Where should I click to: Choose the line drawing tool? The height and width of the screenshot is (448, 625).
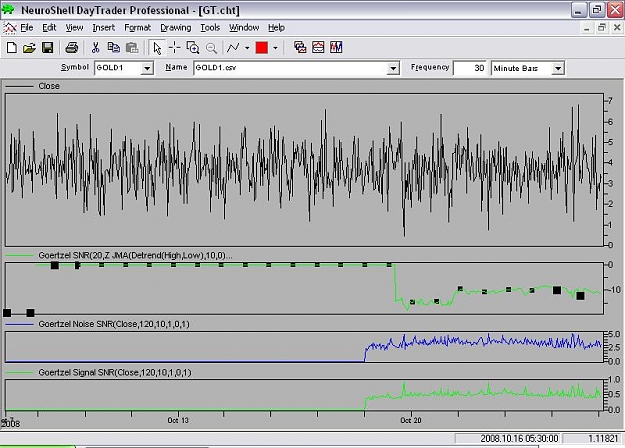[x=233, y=48]
